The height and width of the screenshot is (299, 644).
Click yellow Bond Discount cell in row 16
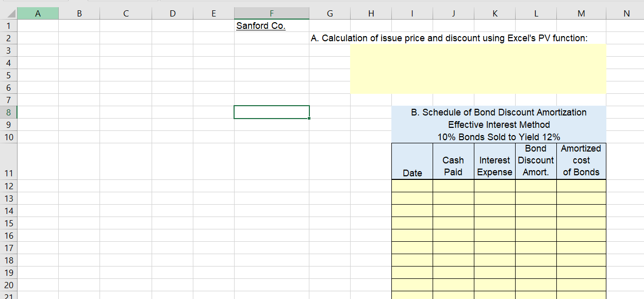point(536,236)
